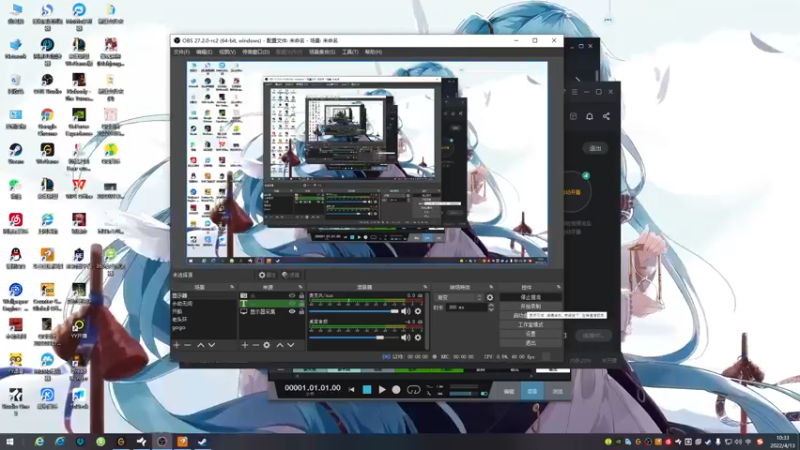Toggle lock of the 显示器采集 source
Viewport: 800px width, 450px height.
pos(301,312)
